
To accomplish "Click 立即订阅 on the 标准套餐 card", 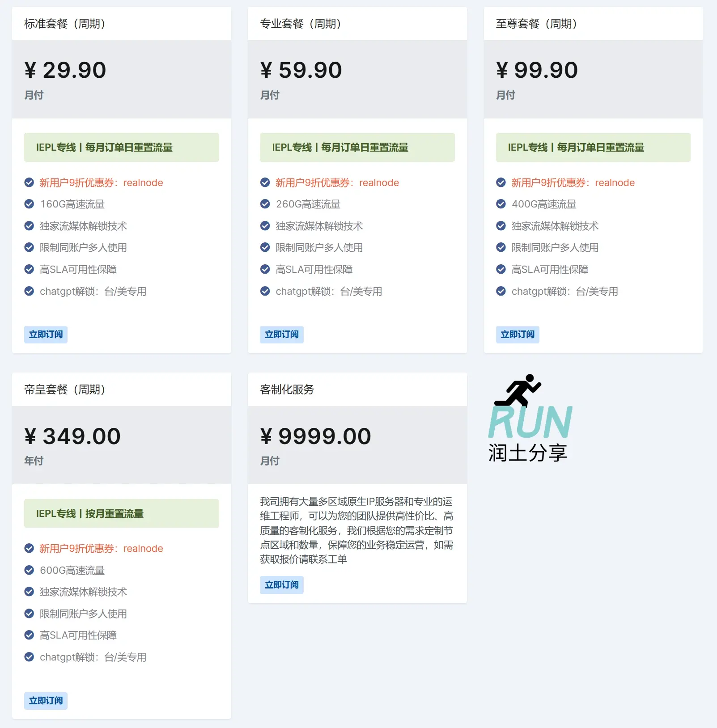I will pyautogui.click(x=46, y=334).
